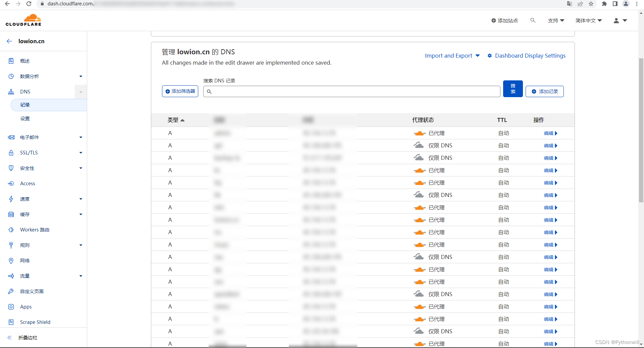Image resolution: width=644 pixels, height=348 pixels.
Task: Select the 记录 records submenu item
Action: [49, 105]
